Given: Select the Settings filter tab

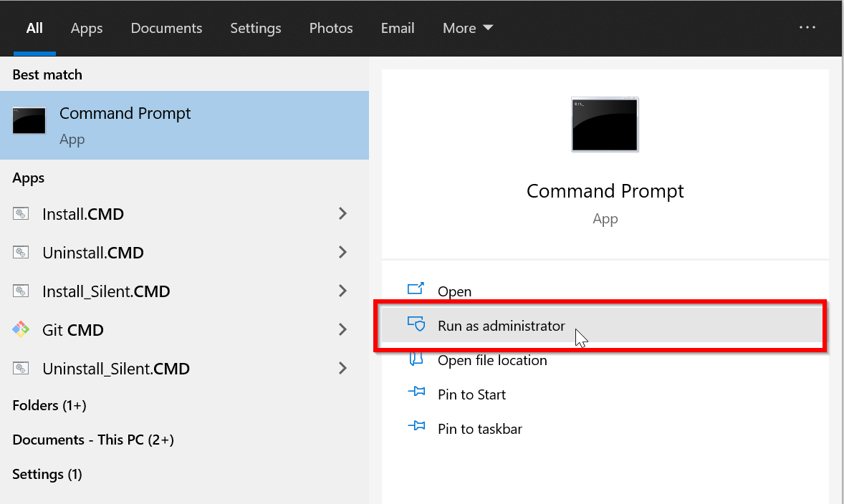Looking at the screenshot, I should [x=255, y=28].
